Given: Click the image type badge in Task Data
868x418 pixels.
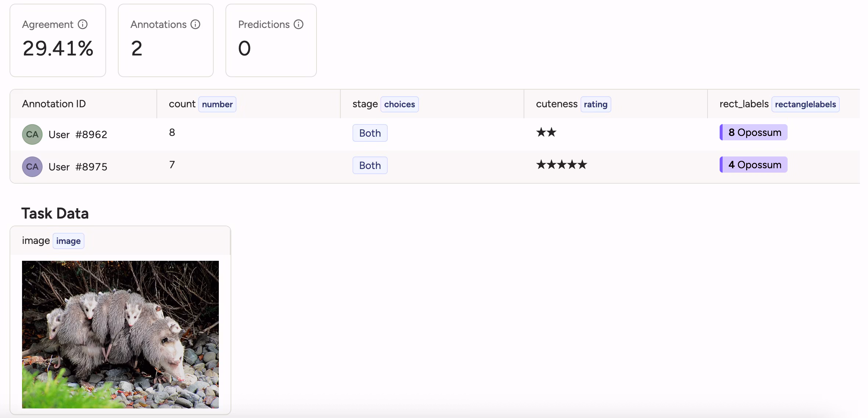Looking at the screenshot, I should (68, 241).
